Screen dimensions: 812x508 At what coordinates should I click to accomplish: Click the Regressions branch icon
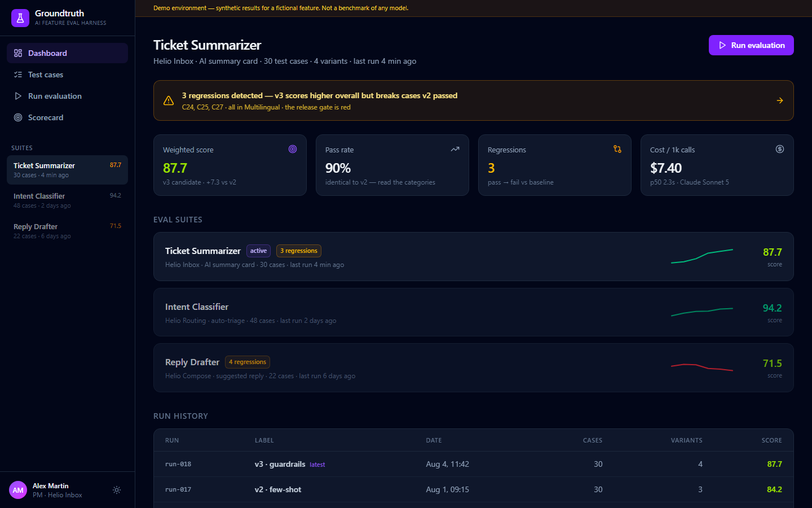point(617,149)
